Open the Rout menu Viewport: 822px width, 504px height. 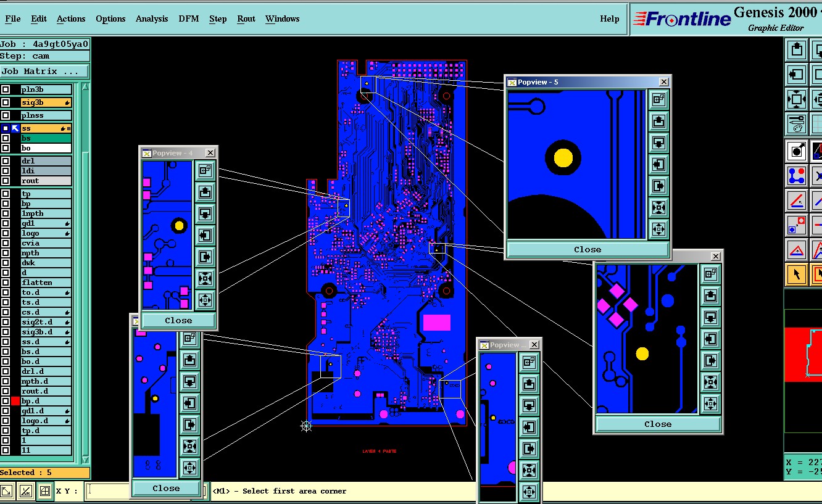click(246, 19)
